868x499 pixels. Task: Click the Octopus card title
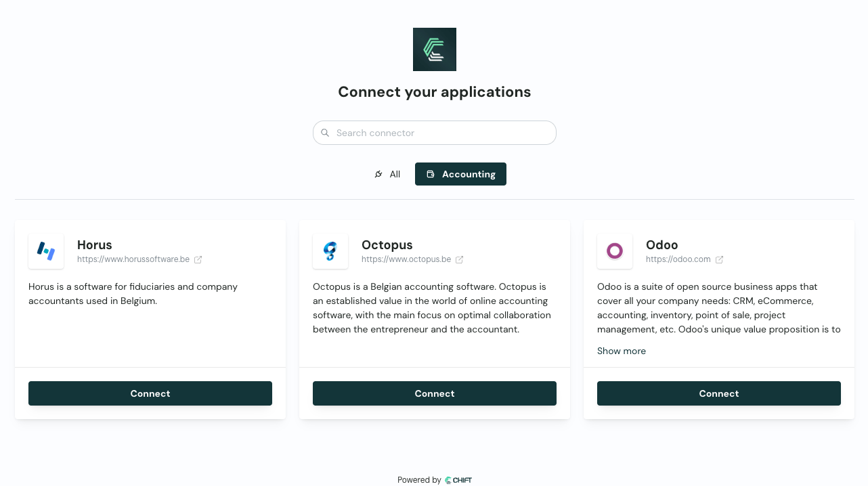[387, 245]
